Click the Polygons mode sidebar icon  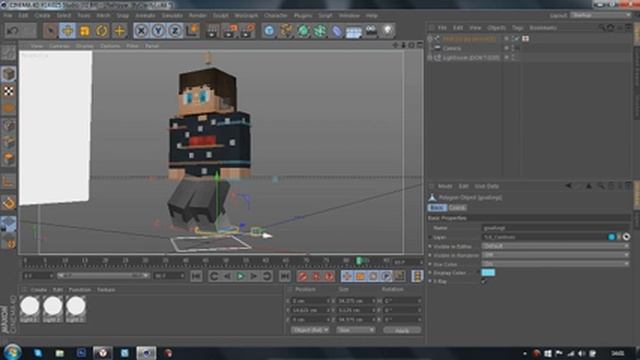tap(8, 159)
